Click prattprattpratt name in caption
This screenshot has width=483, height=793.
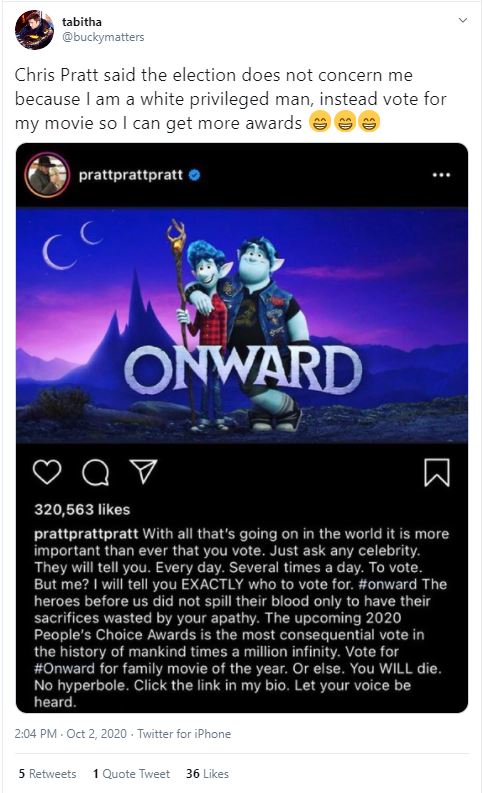click(86, 534)
